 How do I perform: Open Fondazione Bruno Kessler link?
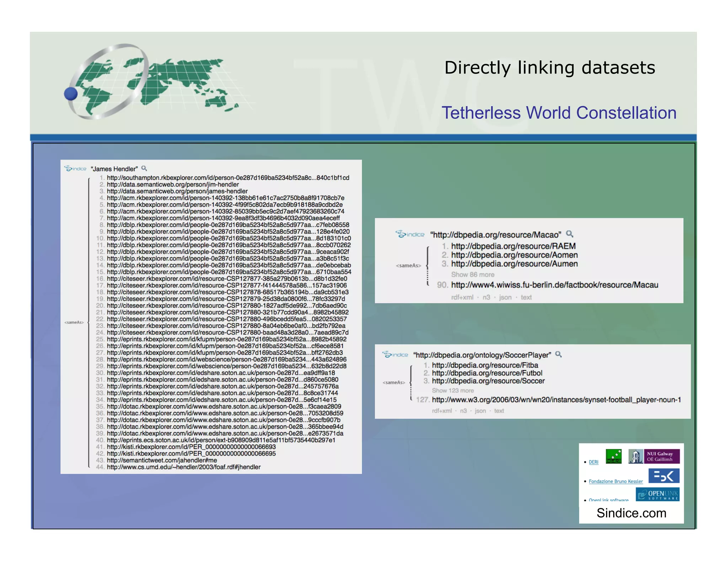(616, 481)
